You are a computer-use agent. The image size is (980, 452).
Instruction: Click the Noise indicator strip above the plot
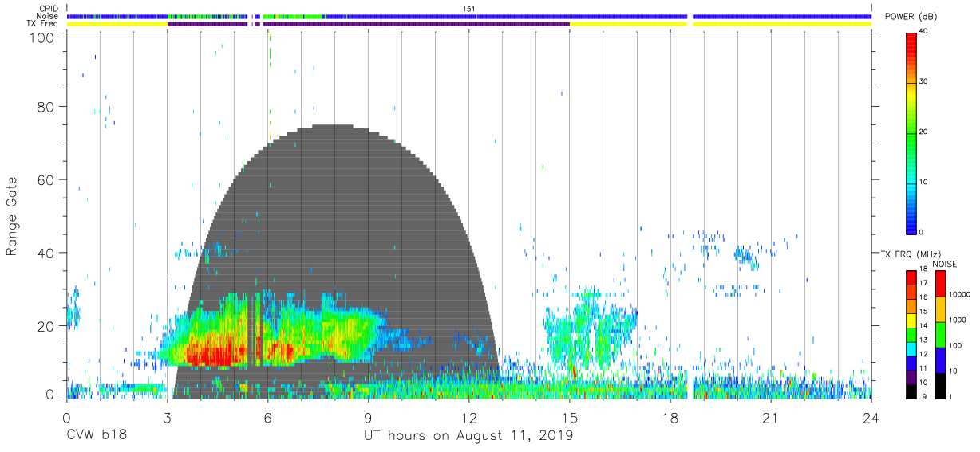coord(469,16)
